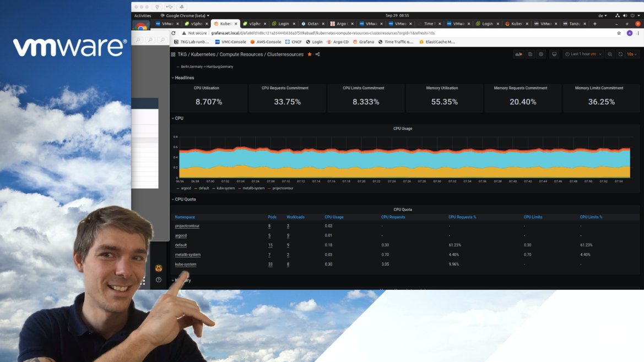Bookmark this page with Chrome star icon
Viewport: 644px width, 362px height.
point(619,33)
